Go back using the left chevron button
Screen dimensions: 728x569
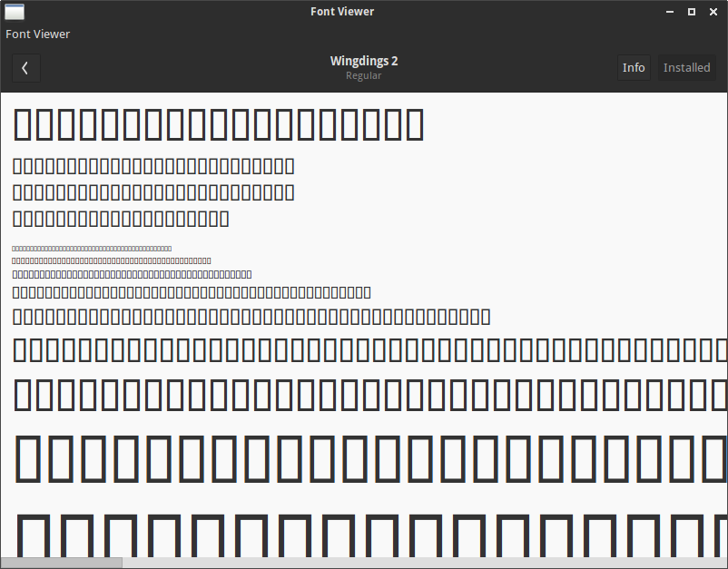pos(26,68)
